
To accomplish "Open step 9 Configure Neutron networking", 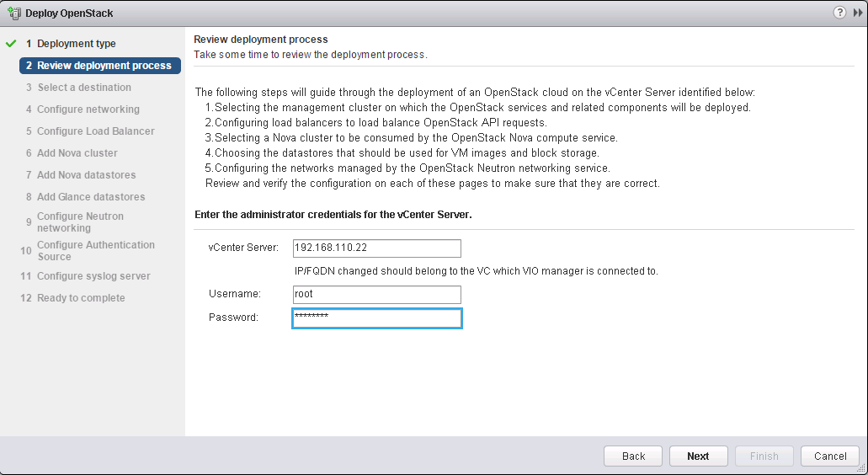I will 80,222.
